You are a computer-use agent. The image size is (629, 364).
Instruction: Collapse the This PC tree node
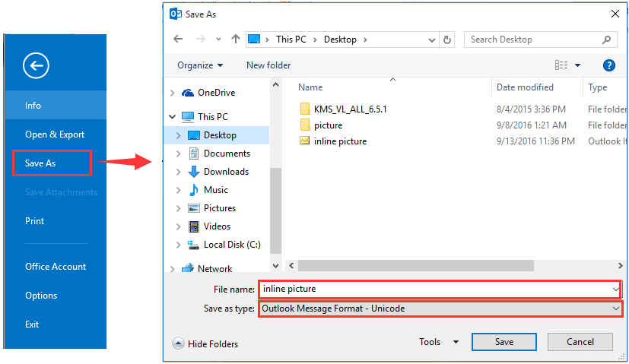click(x=173, y=117)
